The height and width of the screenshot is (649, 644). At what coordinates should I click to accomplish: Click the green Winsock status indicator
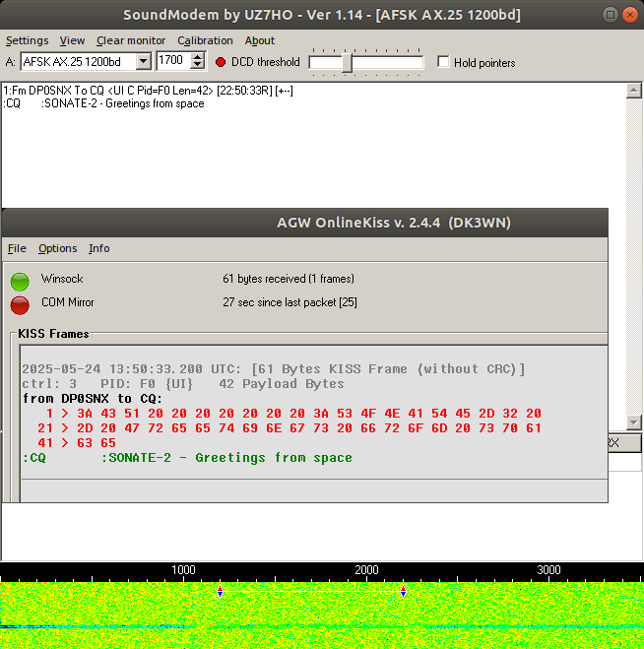pyautogui.click(x=20, y=281)
